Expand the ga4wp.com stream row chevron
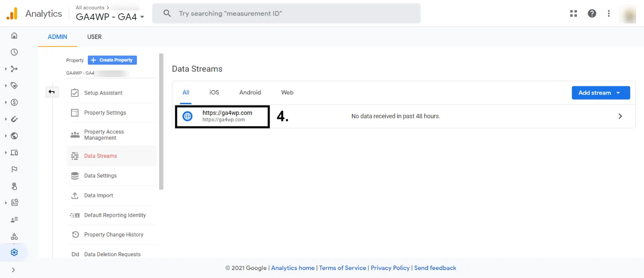644x278 pixels. point(620,116)
